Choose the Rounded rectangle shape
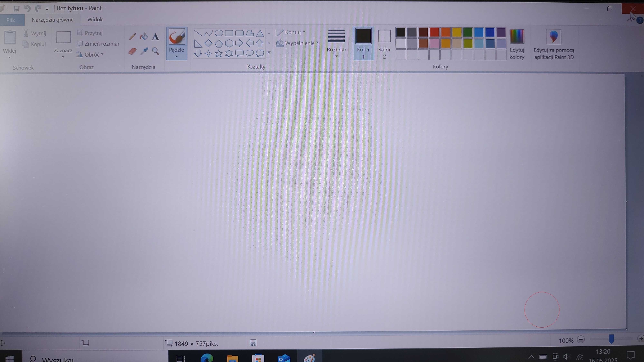This screenshot has width=644, height=362. [239, 33]
